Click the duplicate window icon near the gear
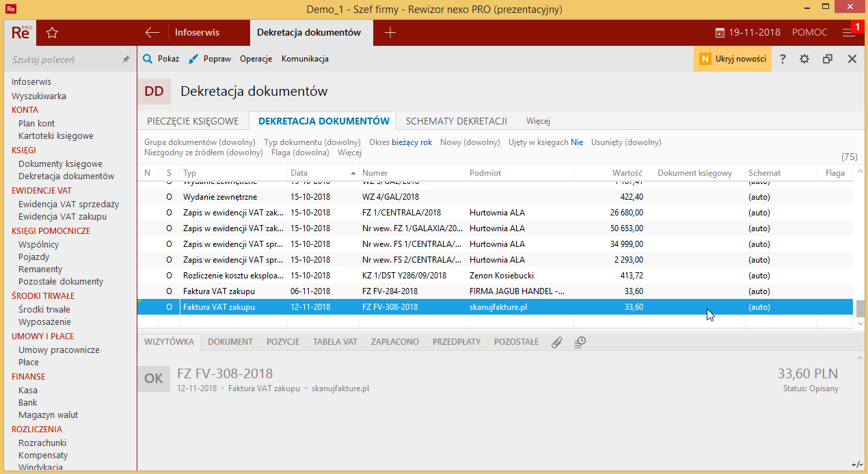This screenshot has width=868, height=474. click(x=827, y=59)
